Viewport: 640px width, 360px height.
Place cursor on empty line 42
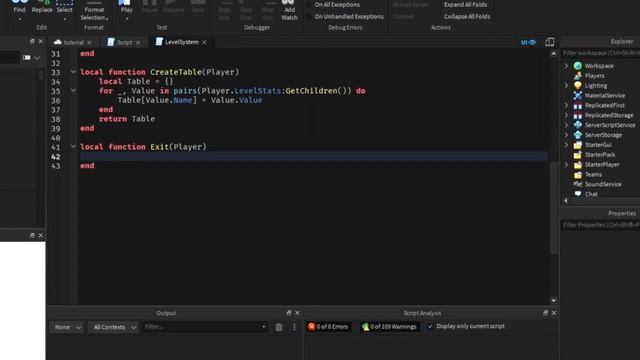click(x=313, y=156)
